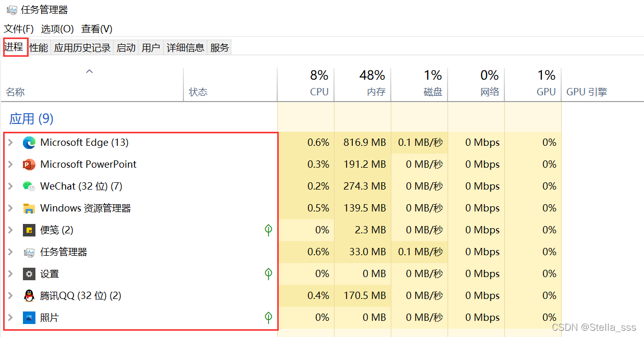Open the 选项(O) menu
The width and height of the screenshot is (644, 337).
click(57, 29)
